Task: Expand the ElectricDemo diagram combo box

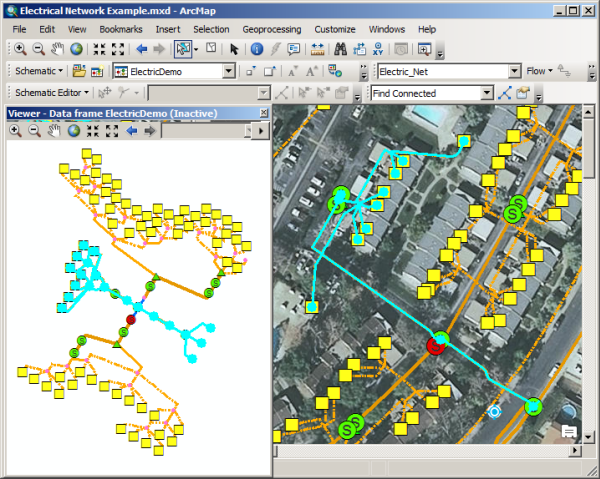Action: (x=229, y=71)
